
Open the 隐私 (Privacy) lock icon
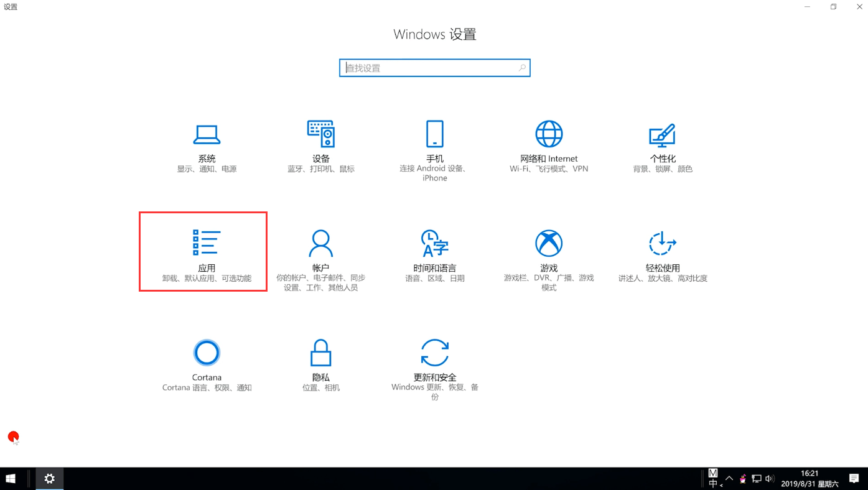(x=321, y=353)
